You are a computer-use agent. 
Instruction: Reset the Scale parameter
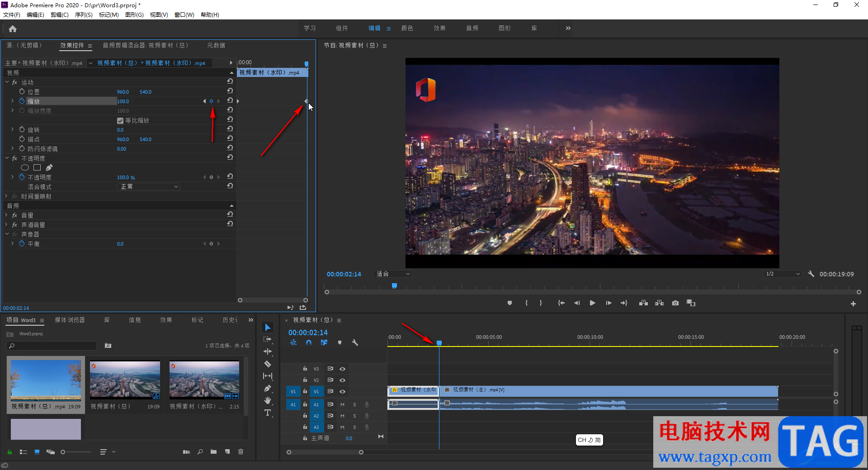click(230, 101)
